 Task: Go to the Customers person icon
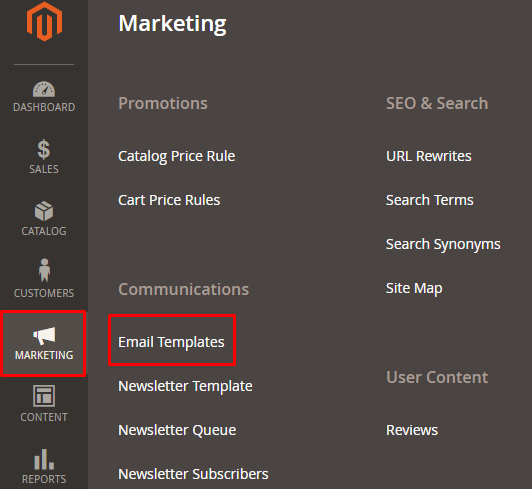pyautogui.click(x=44, y=270)
